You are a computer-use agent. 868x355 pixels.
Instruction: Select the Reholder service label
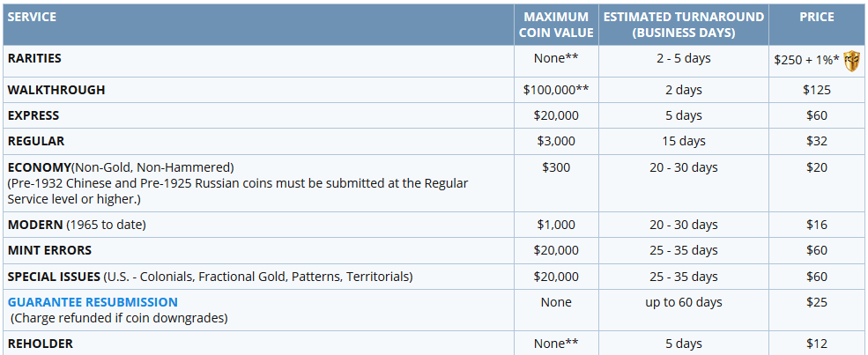pyautogui.click(x=40, y=344)
